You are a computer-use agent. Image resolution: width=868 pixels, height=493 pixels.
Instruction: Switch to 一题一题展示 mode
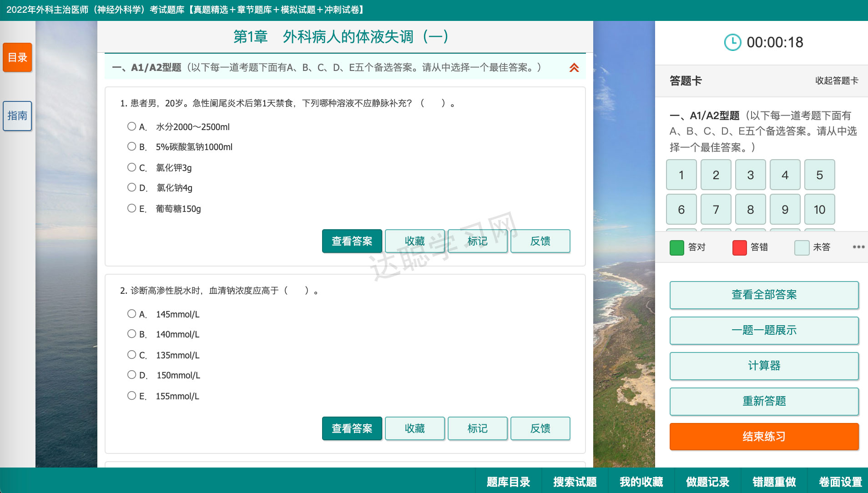pos(764,330)
